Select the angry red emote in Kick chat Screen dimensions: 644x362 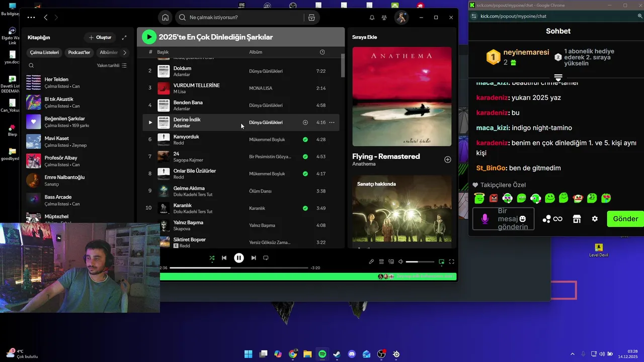[x=494, y=198]
